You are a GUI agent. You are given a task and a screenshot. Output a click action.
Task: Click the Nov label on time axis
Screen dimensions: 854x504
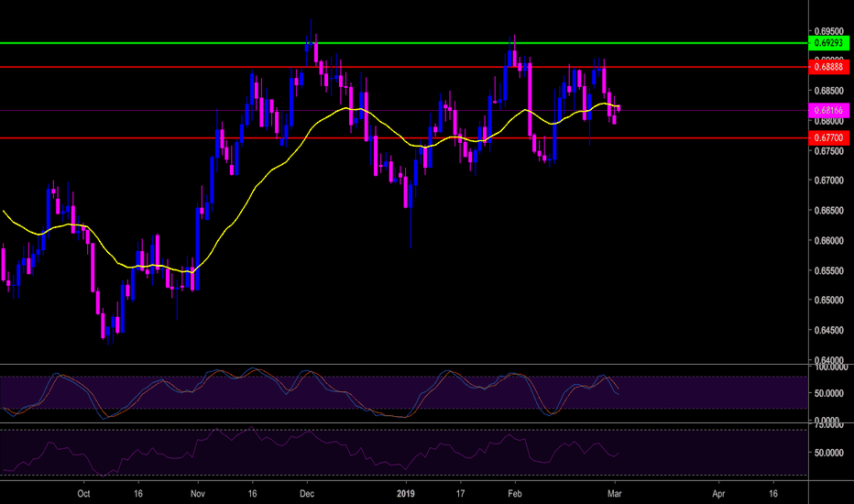(198, 494)
